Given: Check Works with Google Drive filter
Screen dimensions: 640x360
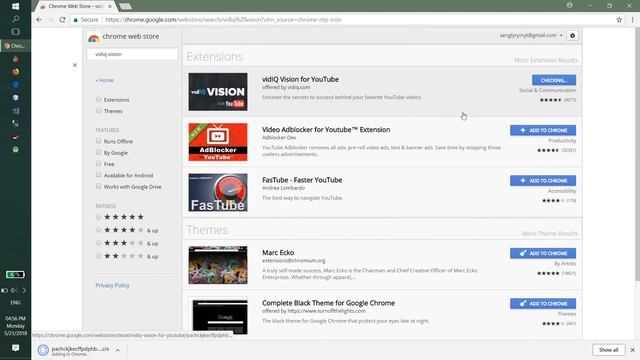Looking at the screenshot, I should 98,186.
